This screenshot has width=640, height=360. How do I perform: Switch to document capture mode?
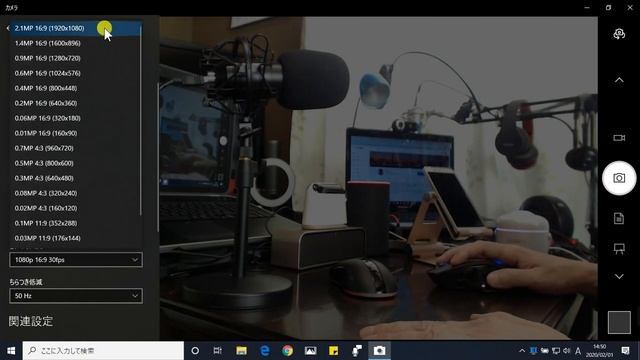coord(619,218)
